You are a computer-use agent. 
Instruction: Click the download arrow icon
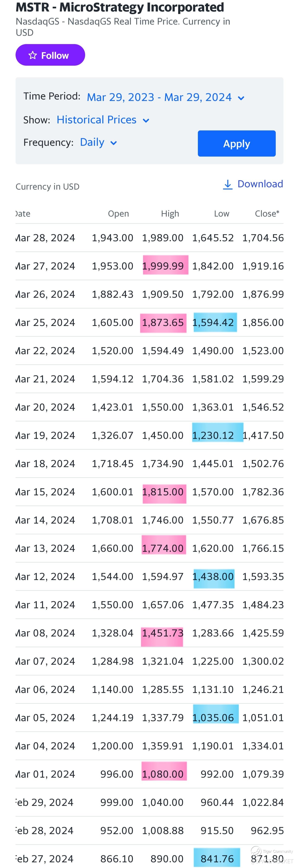228,184
